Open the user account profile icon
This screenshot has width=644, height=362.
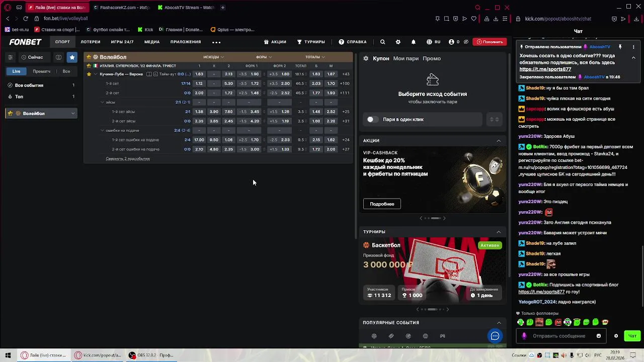[451, 42]
